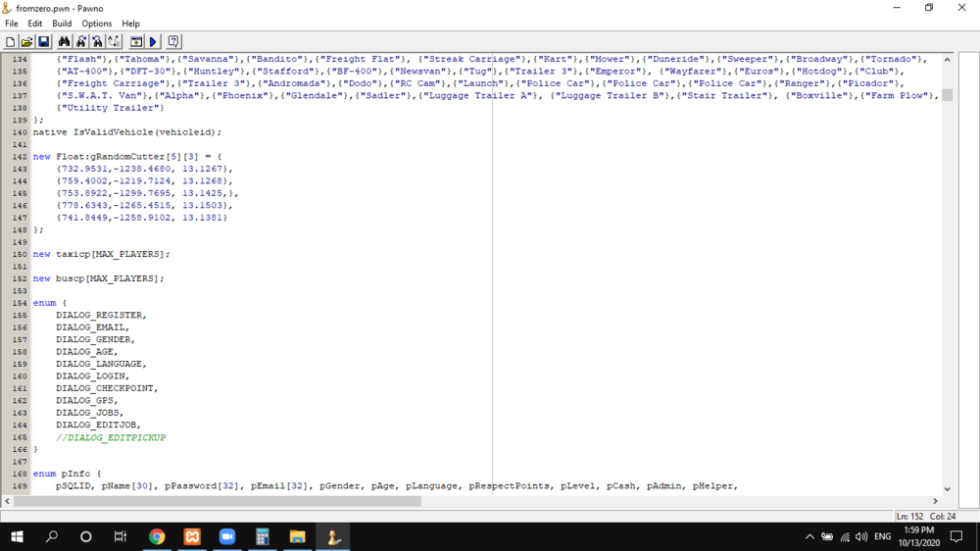
Task: Open help with question mark icon
Action: click(173, 42)
